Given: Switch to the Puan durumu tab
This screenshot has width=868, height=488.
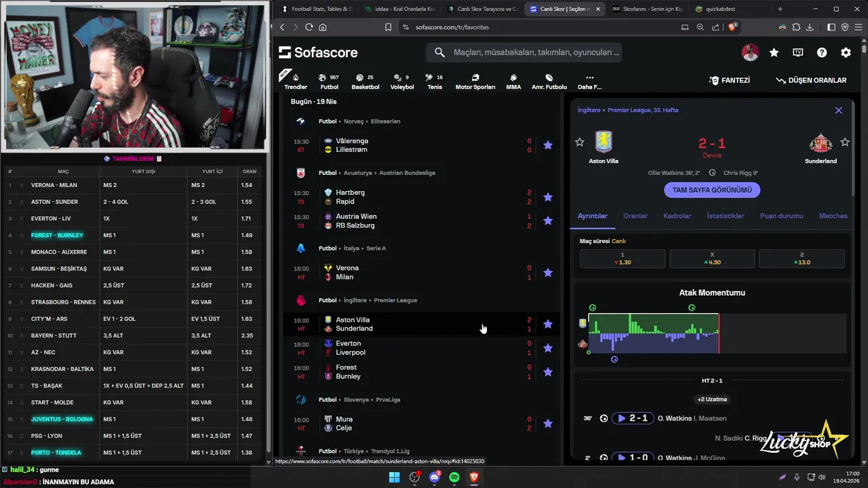Looking at the screenshot, I should (781, 216).
